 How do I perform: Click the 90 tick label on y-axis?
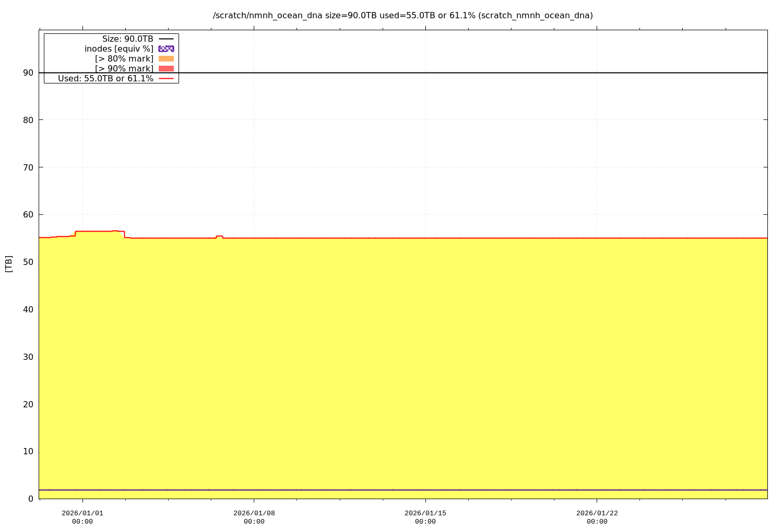28,72
